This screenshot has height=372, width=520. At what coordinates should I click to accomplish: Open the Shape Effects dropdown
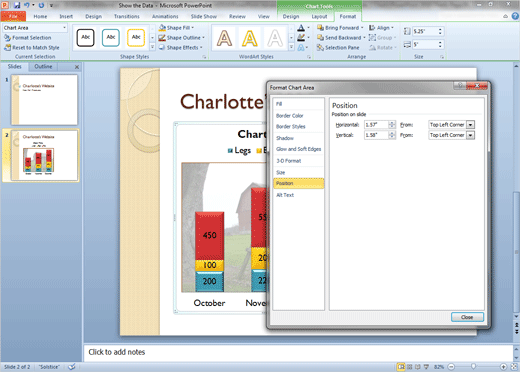point(180,48)
